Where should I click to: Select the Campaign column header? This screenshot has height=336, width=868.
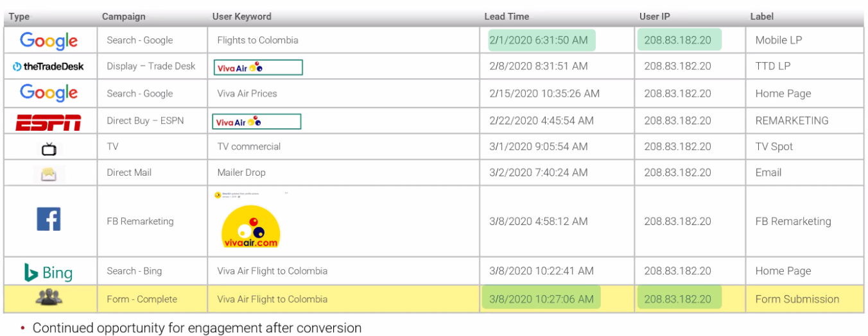click(124, 17)
